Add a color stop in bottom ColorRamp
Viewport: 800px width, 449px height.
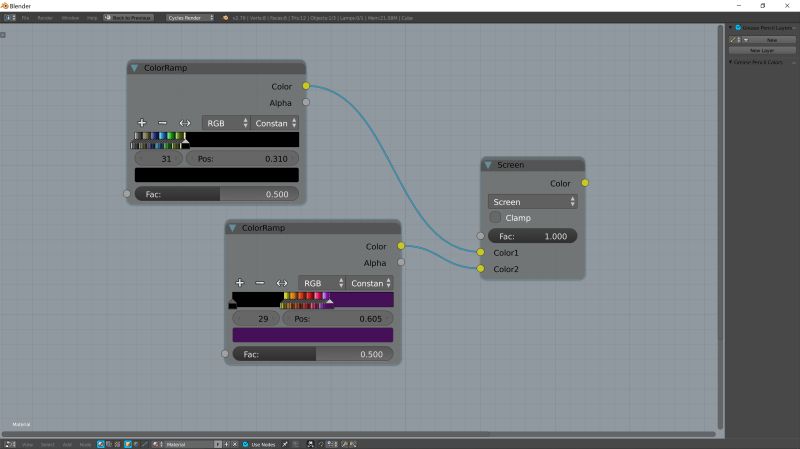point(240,283)
